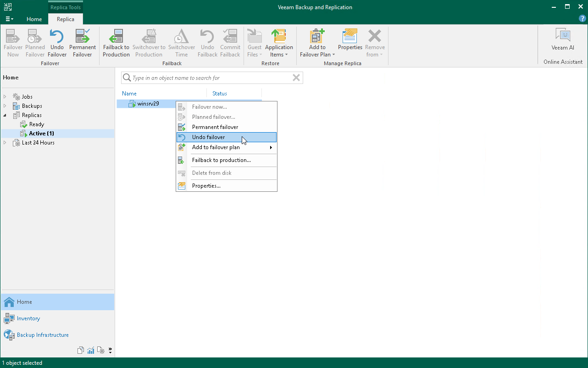Open replica Properties from the ribbon

point(350,40)
